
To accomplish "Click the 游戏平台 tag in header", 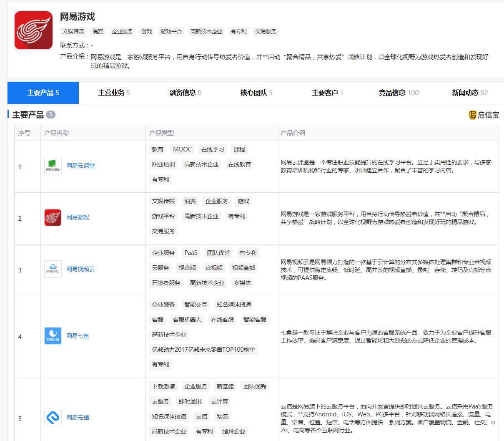I will coord(171,31).
